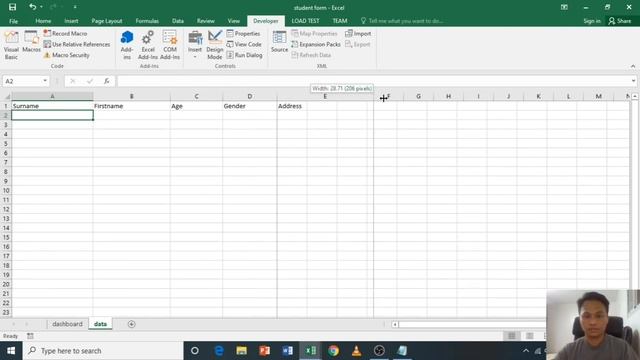Image resolution: width=640 pixels, height=360 pixels.
Task: Open the Visual Basic editor
Action: pyautogui.click(x=11, y=45)
